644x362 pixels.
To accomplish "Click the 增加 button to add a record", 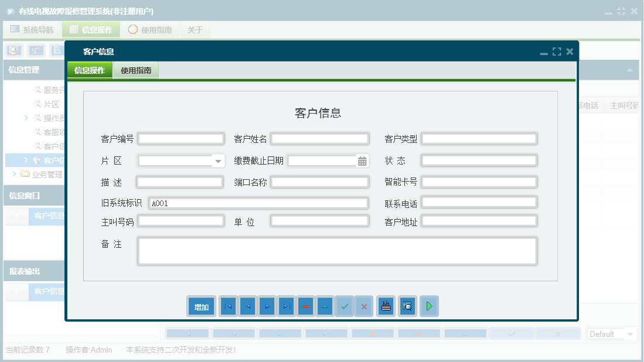I will tap(201, 306).
